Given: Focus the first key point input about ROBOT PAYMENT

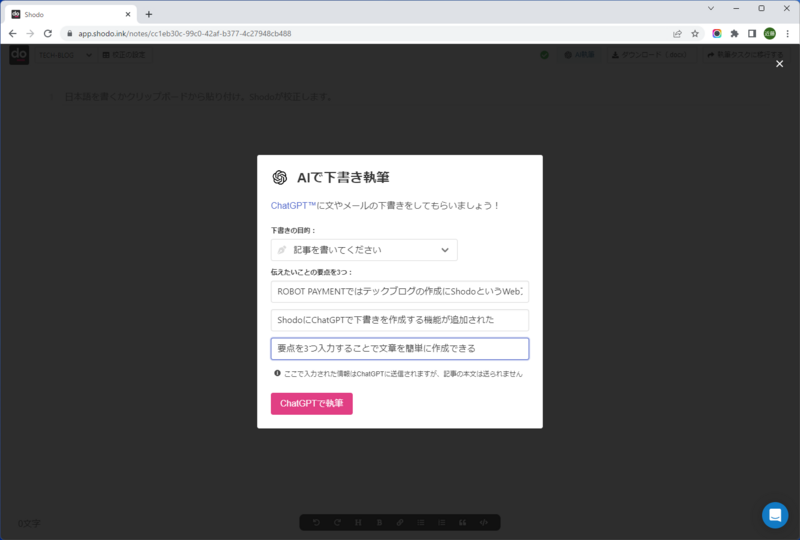Looking at the screenshot, I should tap(399, 291).
